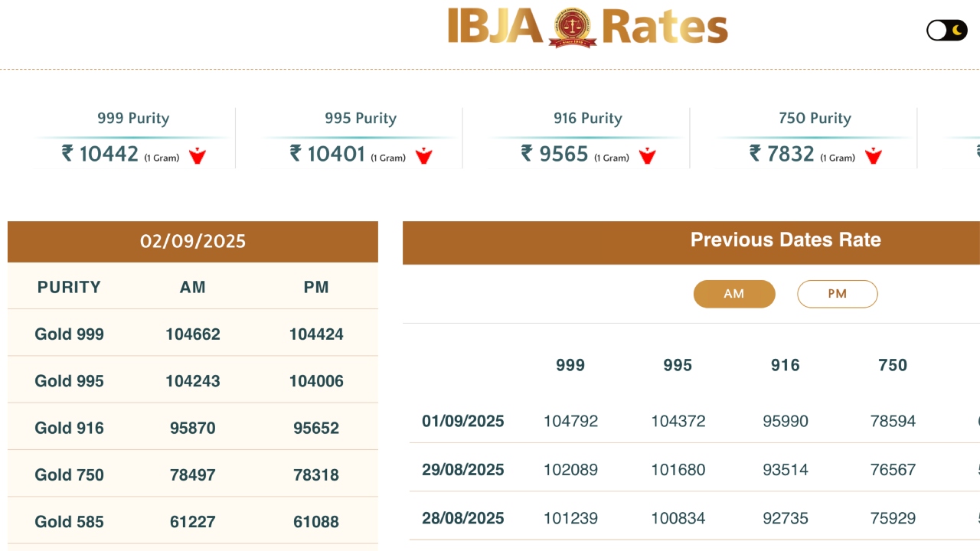980x551 pixels.
Task: Click the 995 Purity price ₹ 10401
Action: 328,154
